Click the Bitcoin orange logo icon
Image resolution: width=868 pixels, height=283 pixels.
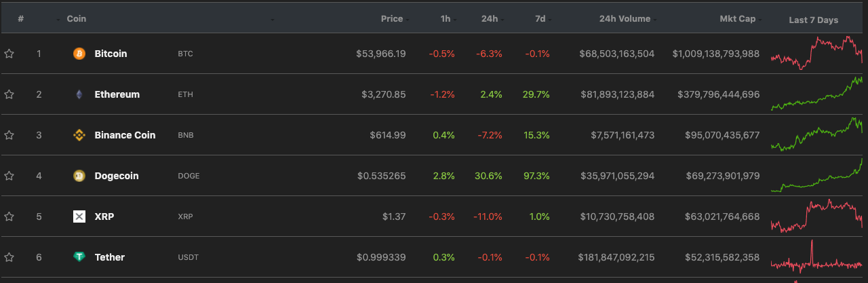pyautogui.click(x=79, y=54)
